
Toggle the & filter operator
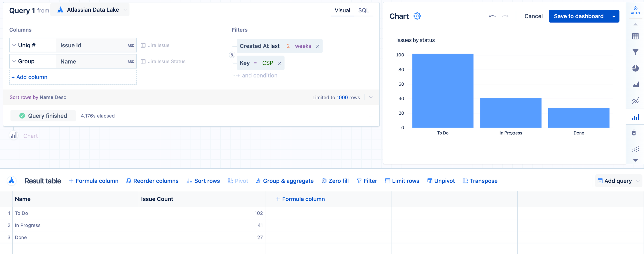coord(232,55)
